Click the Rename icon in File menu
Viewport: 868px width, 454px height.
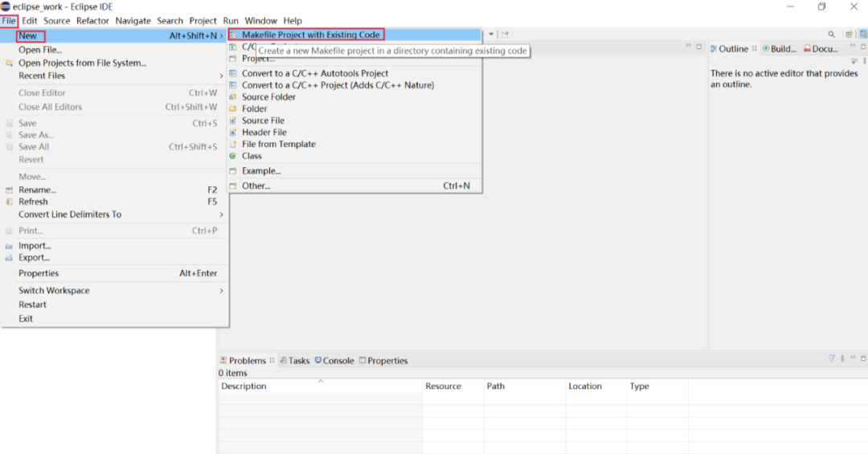(x=9, y=190)
